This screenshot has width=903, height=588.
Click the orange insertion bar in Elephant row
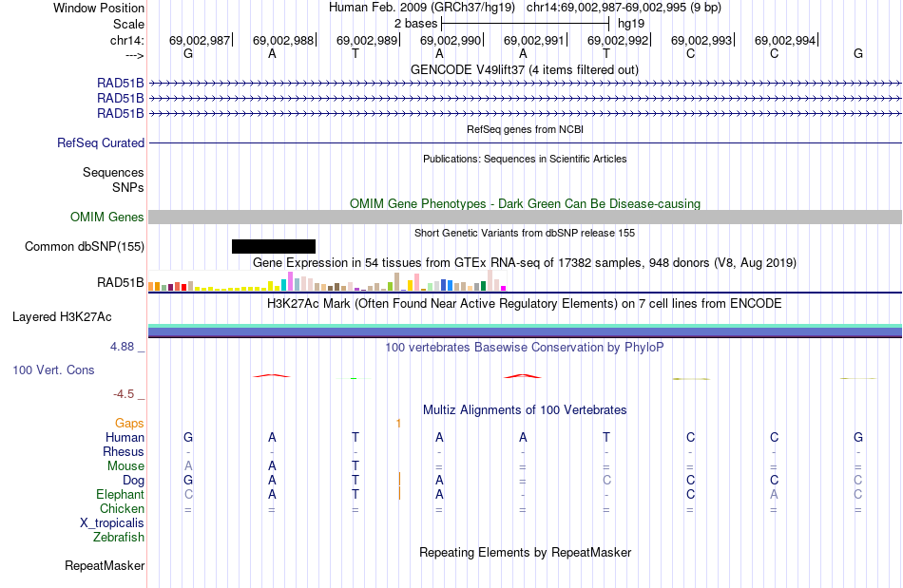click(x=399, y=494)
